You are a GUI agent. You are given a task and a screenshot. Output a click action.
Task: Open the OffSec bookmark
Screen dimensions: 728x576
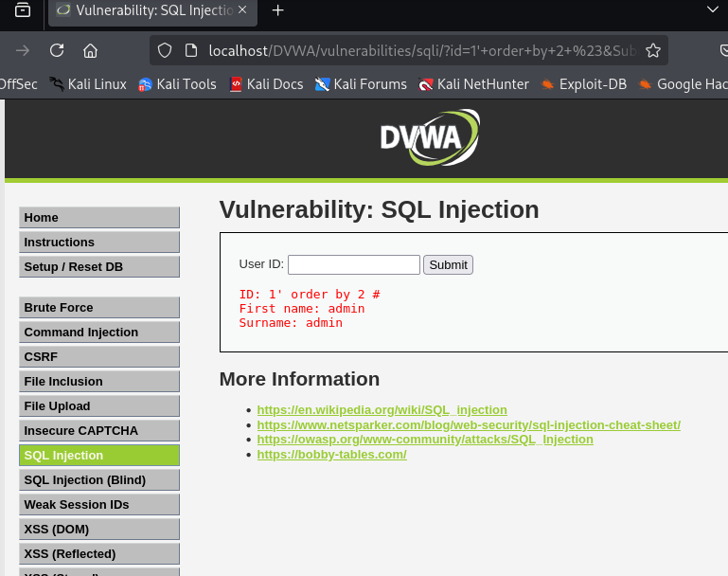[19, 84]
